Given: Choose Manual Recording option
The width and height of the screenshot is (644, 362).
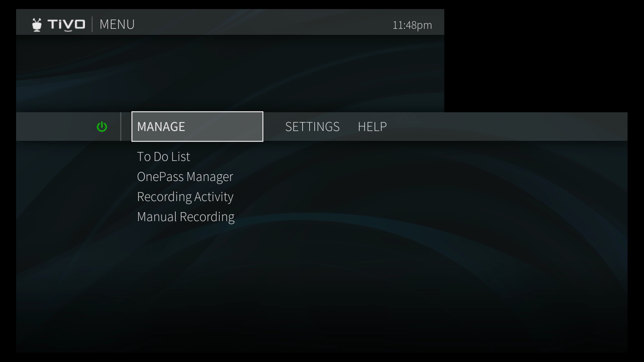Looking at the screenshot, I should point(185,217).
